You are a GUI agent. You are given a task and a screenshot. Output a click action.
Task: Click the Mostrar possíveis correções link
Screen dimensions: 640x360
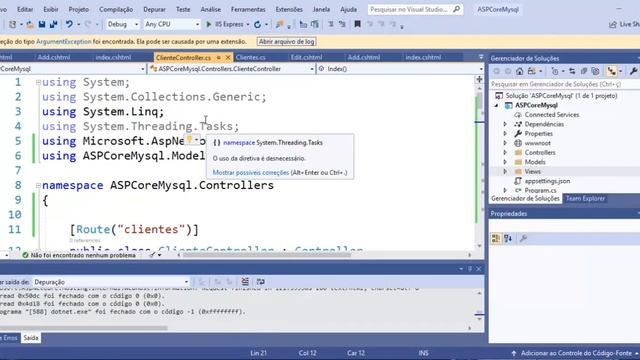251,173
